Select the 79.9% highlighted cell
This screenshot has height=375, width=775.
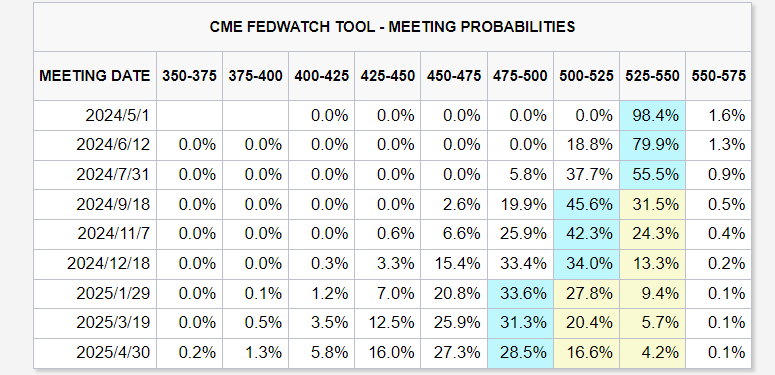point(652,145)
